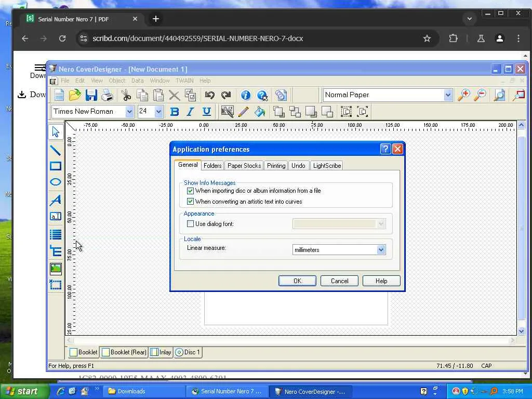
Task: Select the text box tool
Action: click(56, 216)
